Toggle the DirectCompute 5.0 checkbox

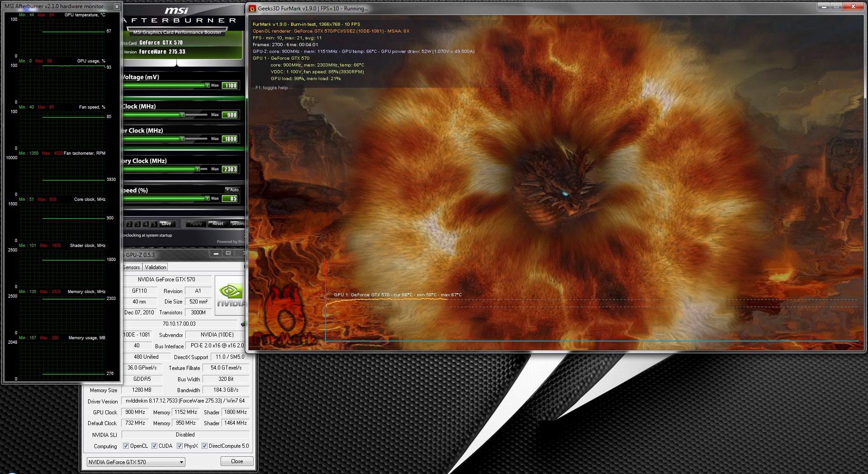tap(204, 446)
